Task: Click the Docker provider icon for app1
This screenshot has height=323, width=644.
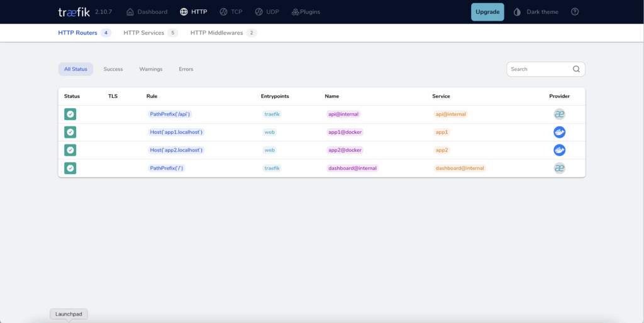Action: tap(559, 132)
